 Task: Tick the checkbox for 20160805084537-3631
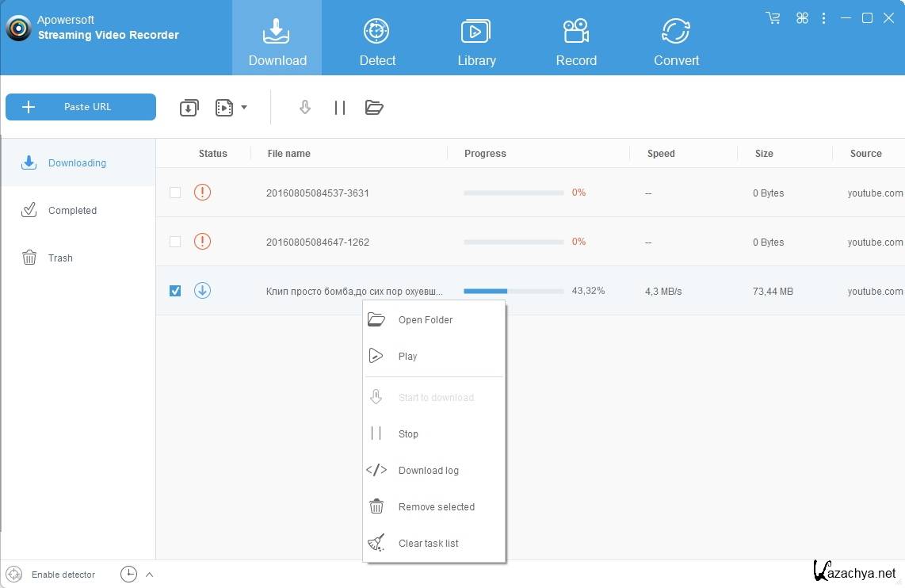[175, 193]
